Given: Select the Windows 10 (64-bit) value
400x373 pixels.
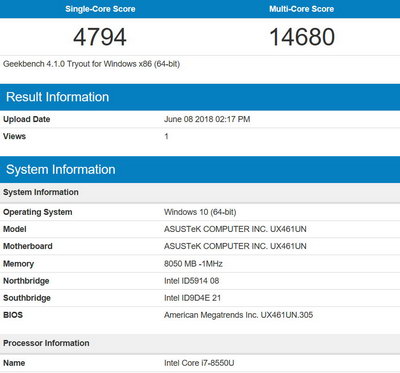Looking at the screenshot, I should pyautogui.click(x=200, y=212).
